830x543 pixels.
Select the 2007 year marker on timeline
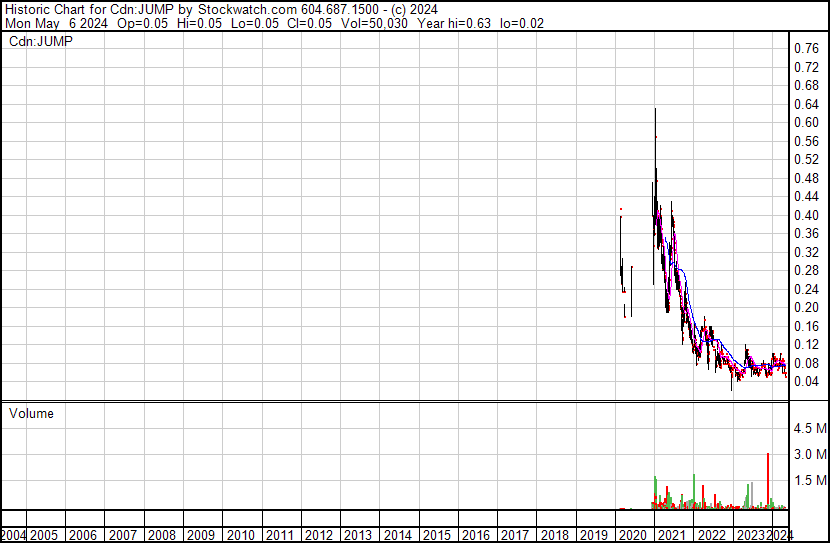123,535
